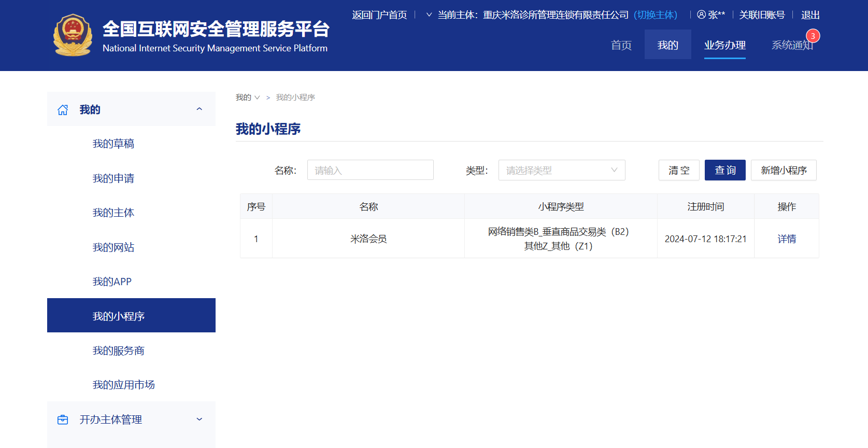
Task: Click the 网络销售类B_垂直商品交易类 type text
Action: point(558,232)
